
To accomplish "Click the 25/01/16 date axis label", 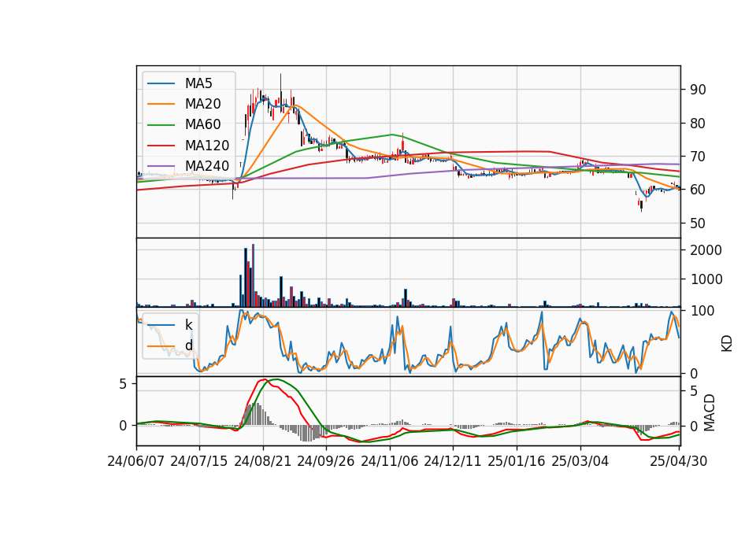I will [x=517, y=461].
